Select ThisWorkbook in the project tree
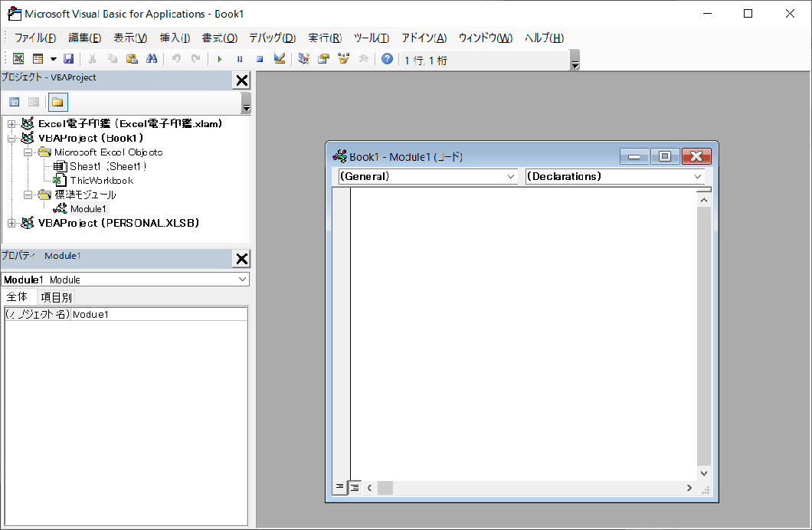This screenshot has height=530, width=812. (101, 180)
